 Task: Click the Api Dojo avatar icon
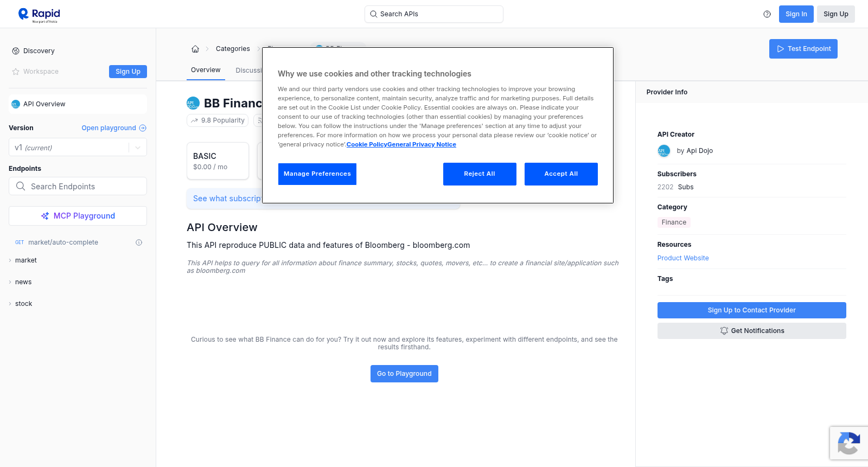point(664,151)
